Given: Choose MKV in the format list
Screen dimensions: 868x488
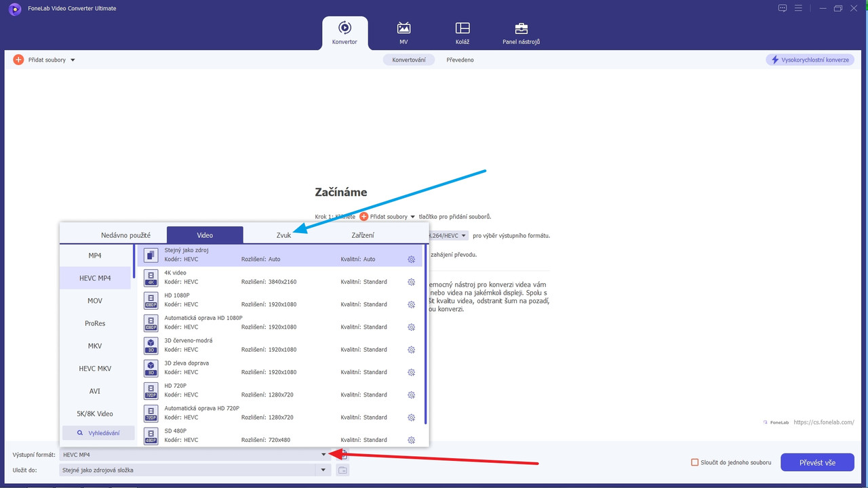Looking at the screenshot, I should [x=95, y=346].
